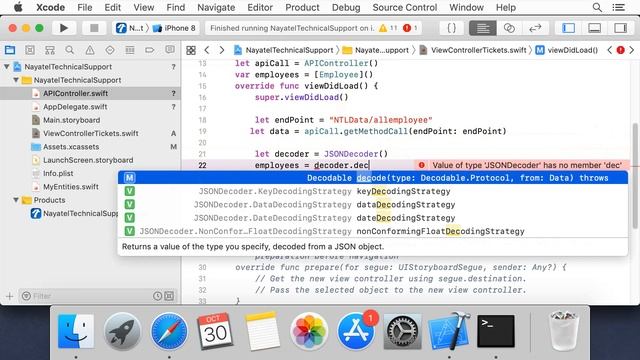Toggle recent files filter clock icon
The height and width of the screenshot is (360, 640).
click(x=158, y=296)
